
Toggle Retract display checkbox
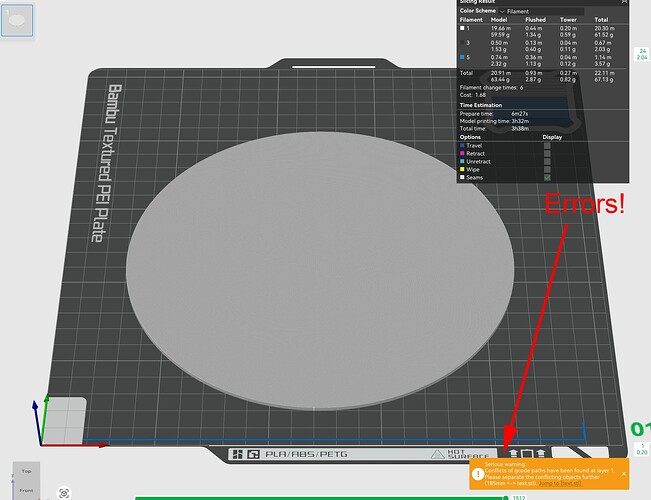[x=547, y=154]
